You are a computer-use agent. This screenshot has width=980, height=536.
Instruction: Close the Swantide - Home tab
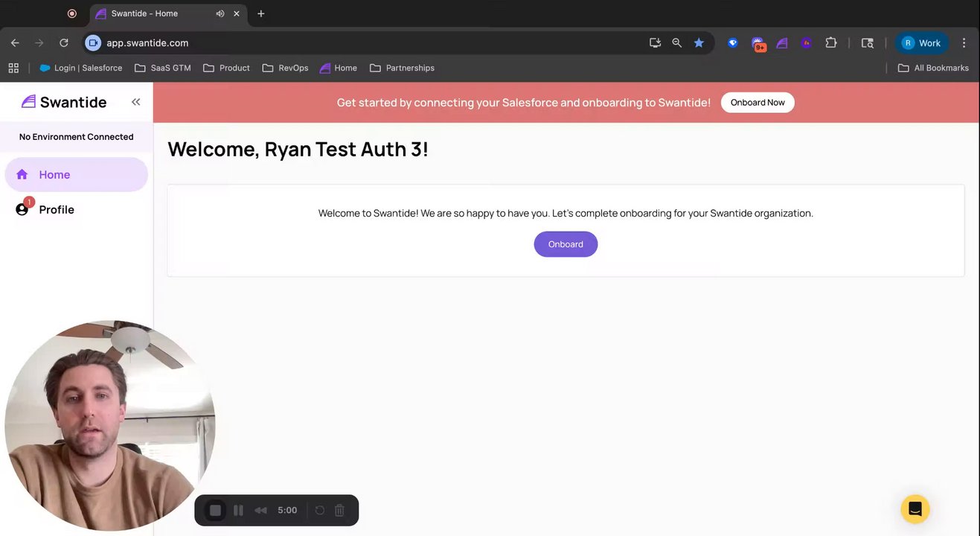click(x=237, y=13)
